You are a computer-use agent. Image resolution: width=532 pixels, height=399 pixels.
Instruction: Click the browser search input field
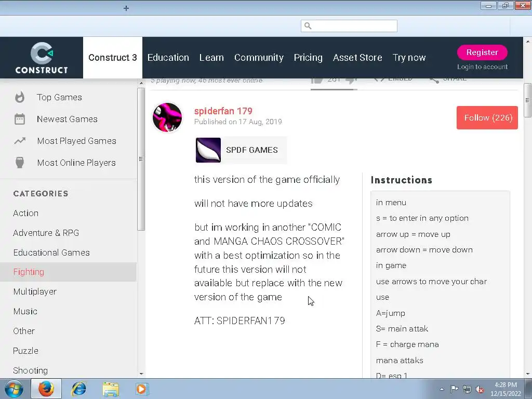click(349, 26)
